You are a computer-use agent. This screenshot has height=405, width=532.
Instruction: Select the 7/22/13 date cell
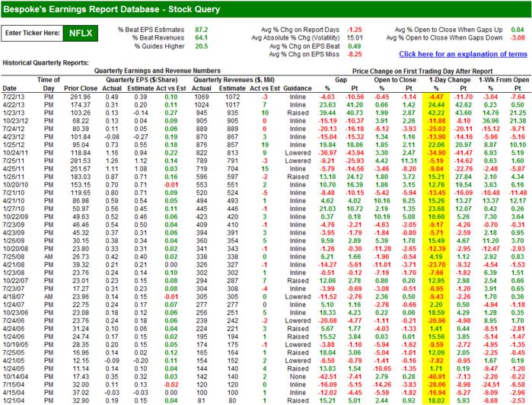coord(13,97)
